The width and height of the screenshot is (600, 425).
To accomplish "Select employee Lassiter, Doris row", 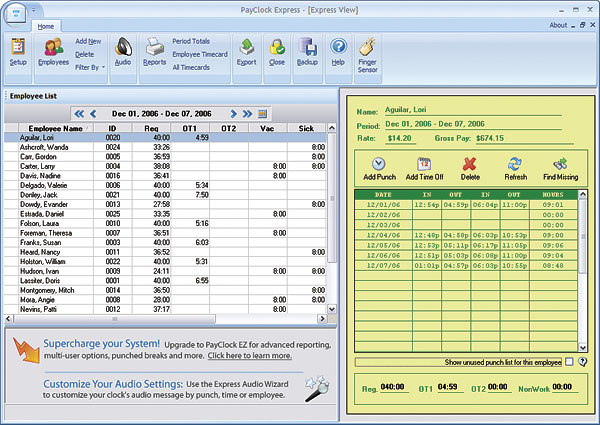I will (x=165, y=281).
